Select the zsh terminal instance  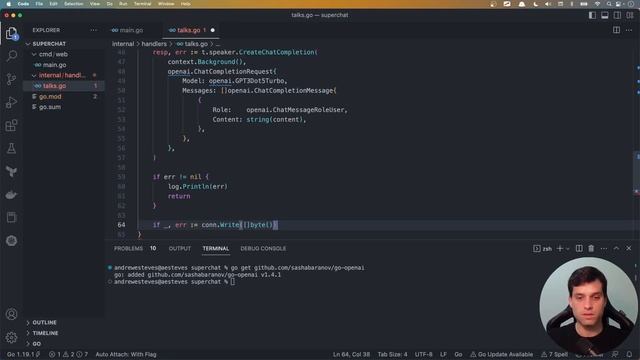click(542, 248)
